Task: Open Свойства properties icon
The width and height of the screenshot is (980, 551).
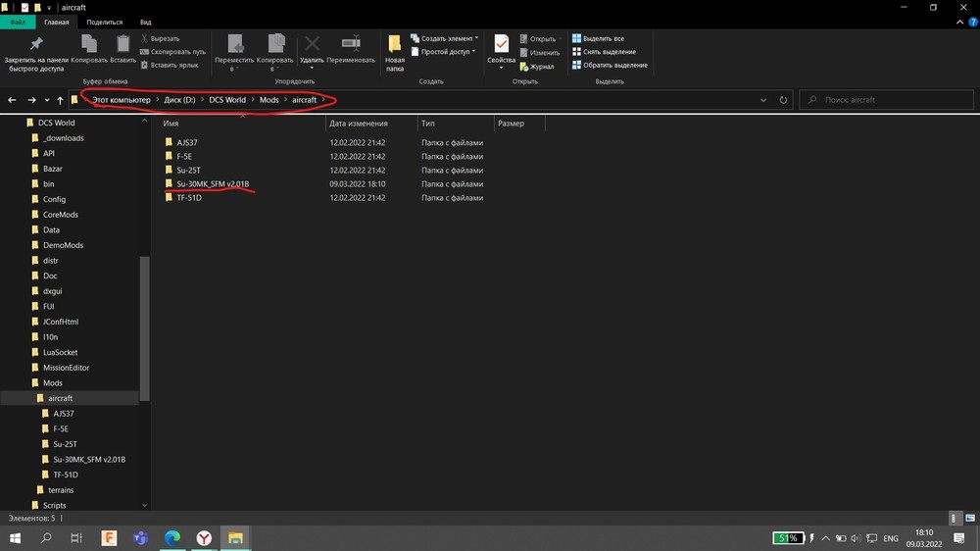Action: (x=501, y=44)
